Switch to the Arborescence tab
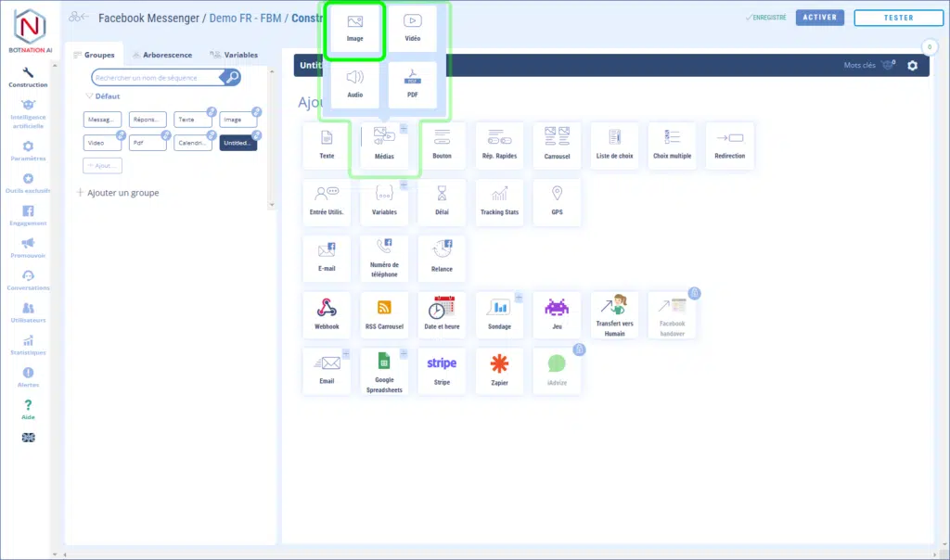Viewport: 950px width, 560px height. pyautogui.click(x=161, y=55)
